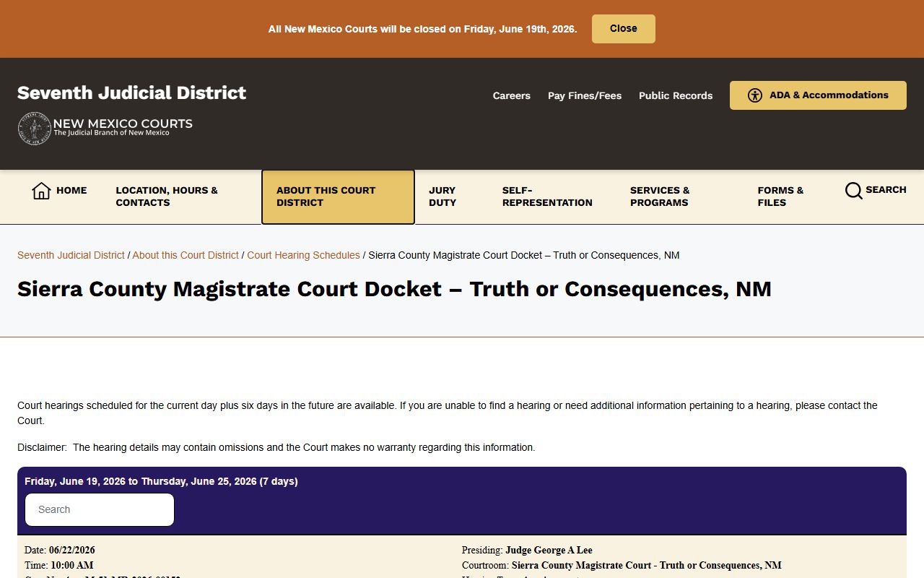924x578 pixels.
Task: Click the Seventh Judicial District site title
Action: 131,92
